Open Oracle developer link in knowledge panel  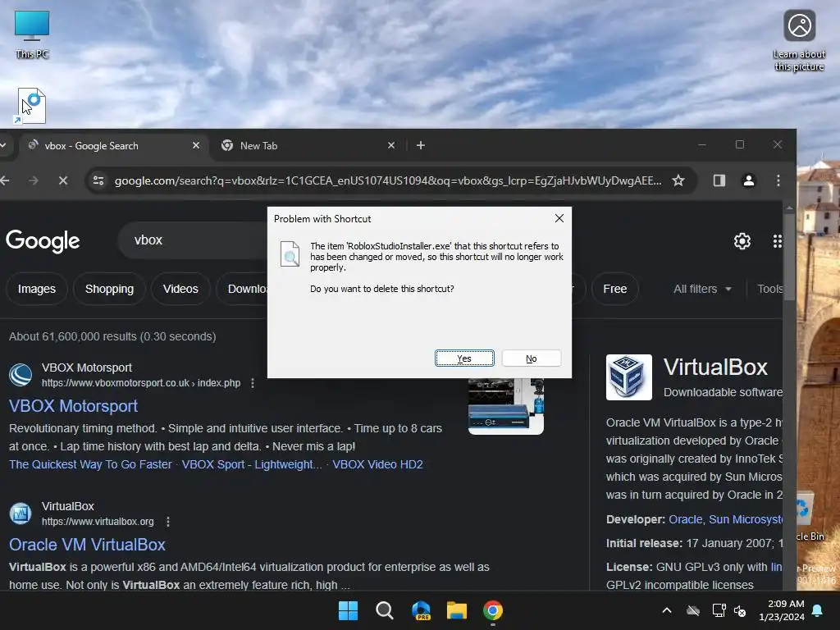pyautogui.click(x=685, y=519)
